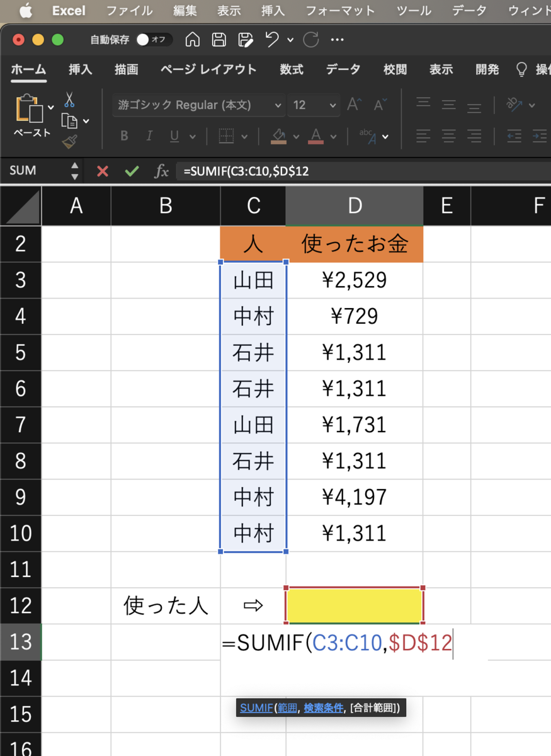Click the Redo circular arrow icon

pos(310,40)
